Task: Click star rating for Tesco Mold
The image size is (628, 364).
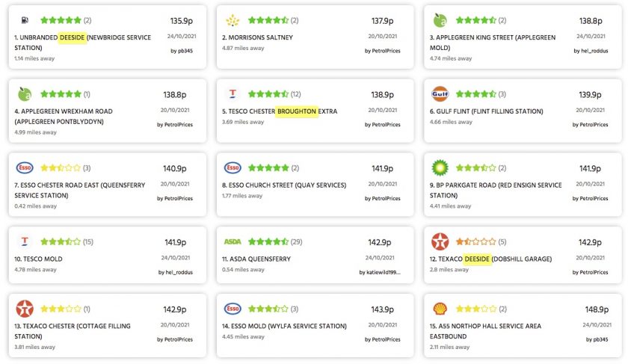Action: [61, 242]
